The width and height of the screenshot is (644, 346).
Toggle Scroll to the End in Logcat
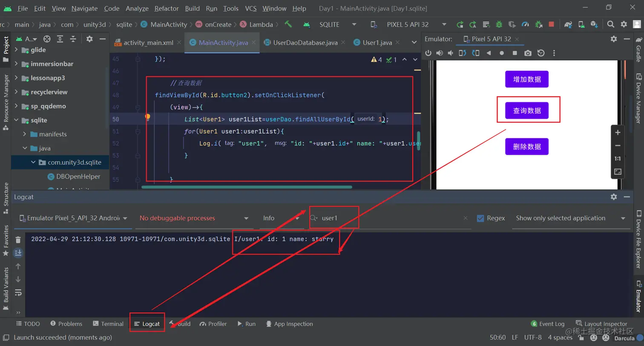coord(18,253)
